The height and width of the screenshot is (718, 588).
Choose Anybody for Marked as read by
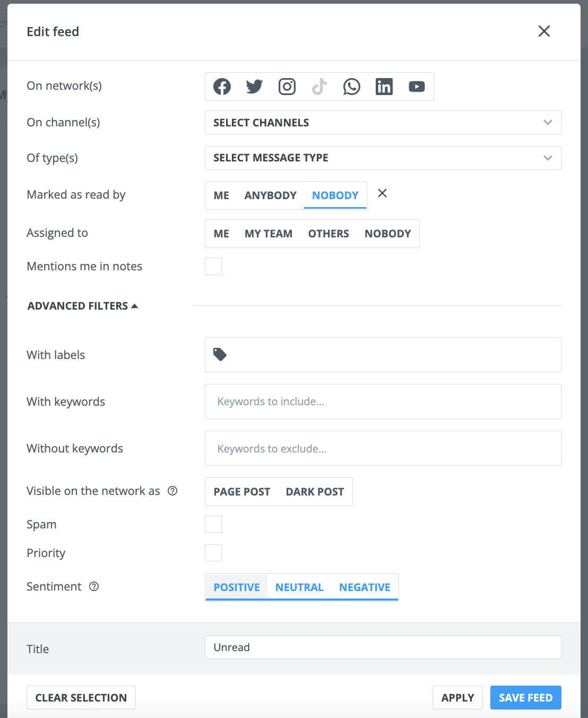[270, 195]
